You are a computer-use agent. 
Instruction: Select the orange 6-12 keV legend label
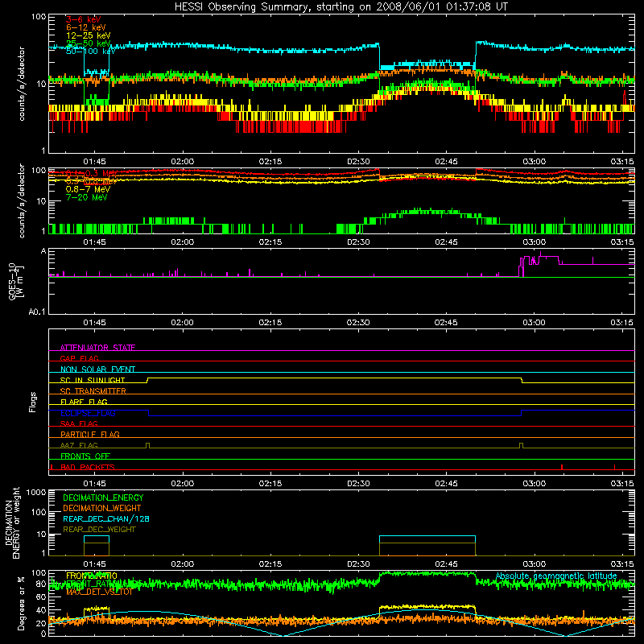[86, 27]
